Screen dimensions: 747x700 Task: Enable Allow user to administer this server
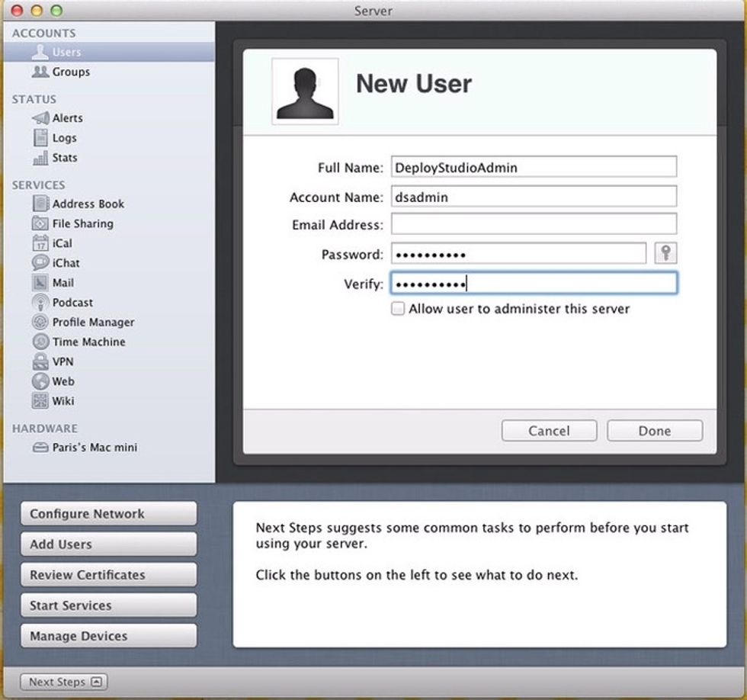click(398, 309)
